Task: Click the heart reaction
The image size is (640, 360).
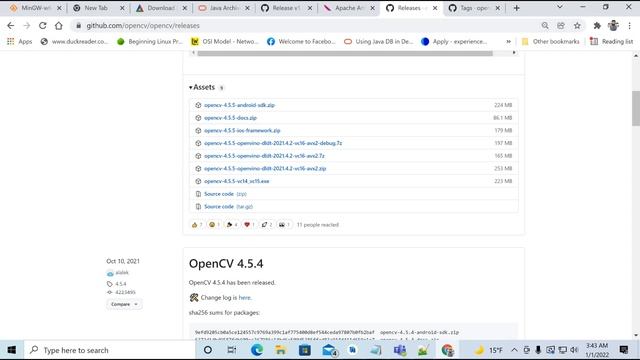Action: 249,225
